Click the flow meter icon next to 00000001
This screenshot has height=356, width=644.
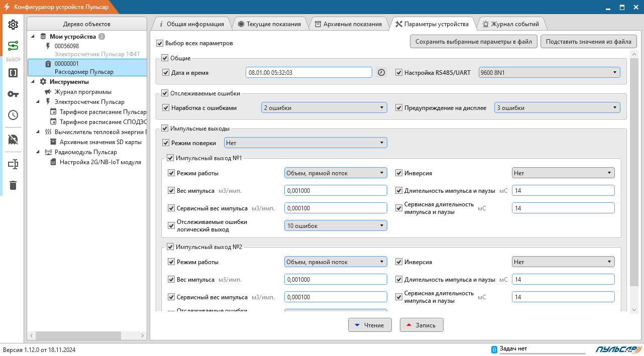[x=48, y=64]
